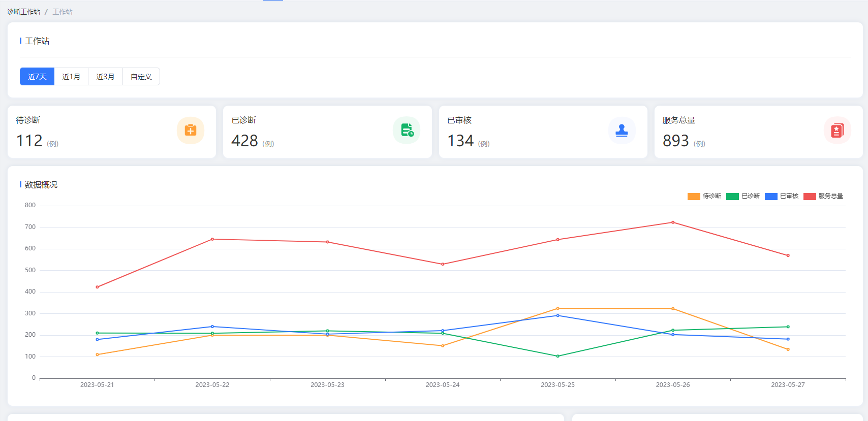
Task: Click the 已审核 legend label
Action: [x=789, y=196]
